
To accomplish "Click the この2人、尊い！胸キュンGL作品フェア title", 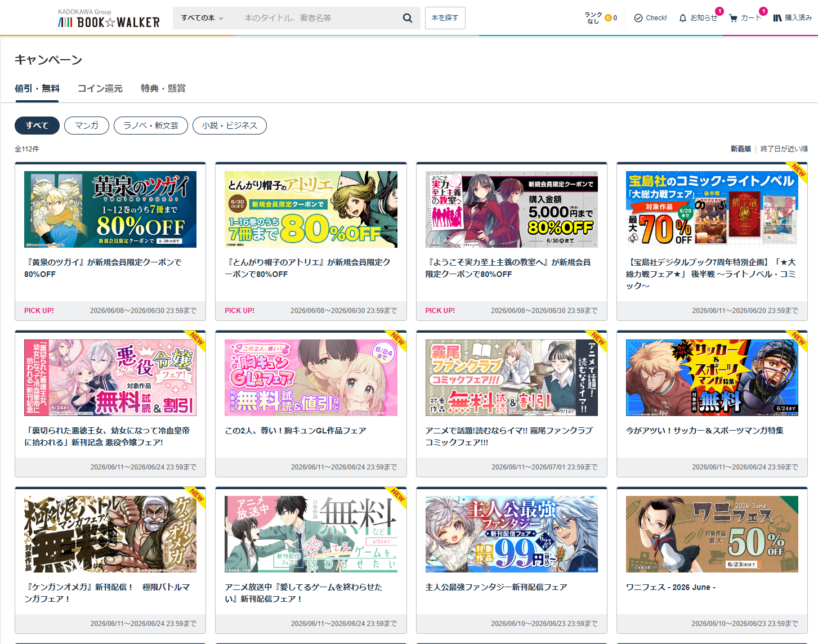I will [296, 431].
